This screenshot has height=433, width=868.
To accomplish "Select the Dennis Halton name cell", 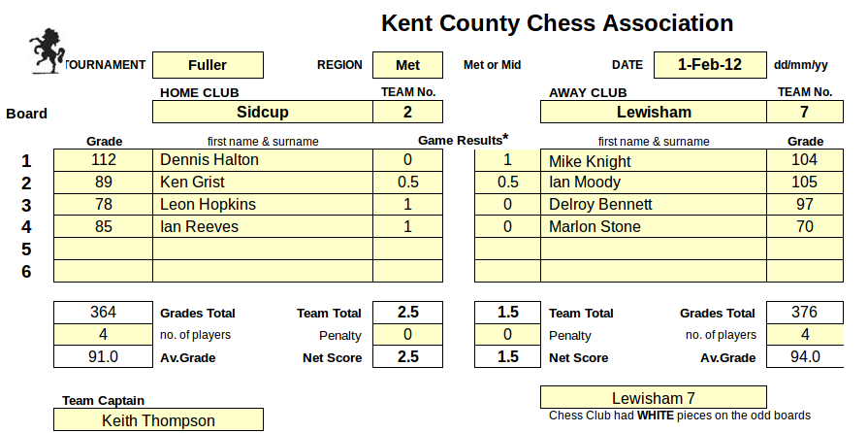I will [x=263, y=160].
